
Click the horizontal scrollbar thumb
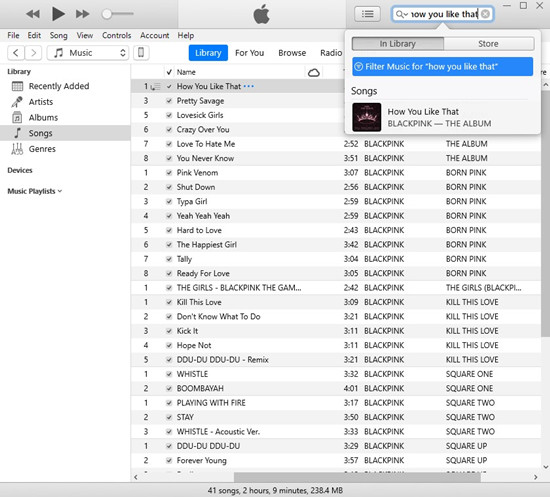[357, 477]
